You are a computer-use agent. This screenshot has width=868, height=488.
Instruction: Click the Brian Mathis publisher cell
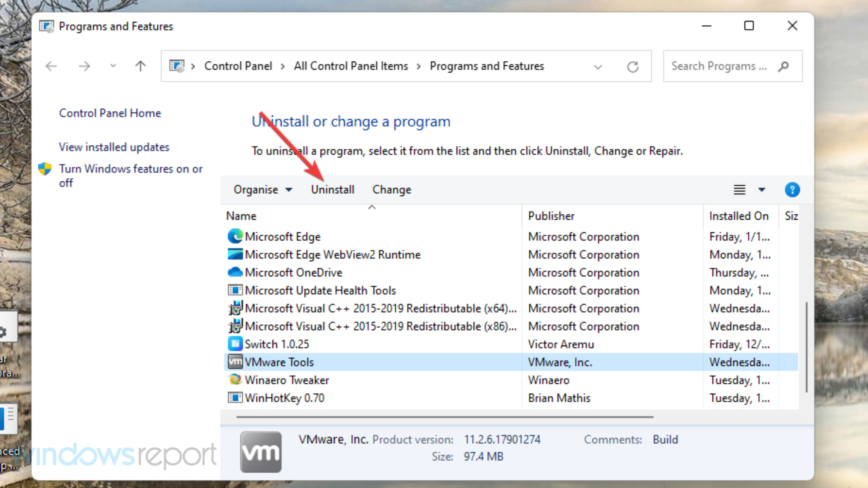[559, 398]
